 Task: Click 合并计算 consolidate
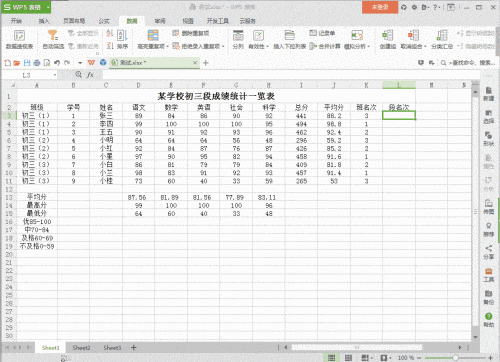(x=325, y=46)
